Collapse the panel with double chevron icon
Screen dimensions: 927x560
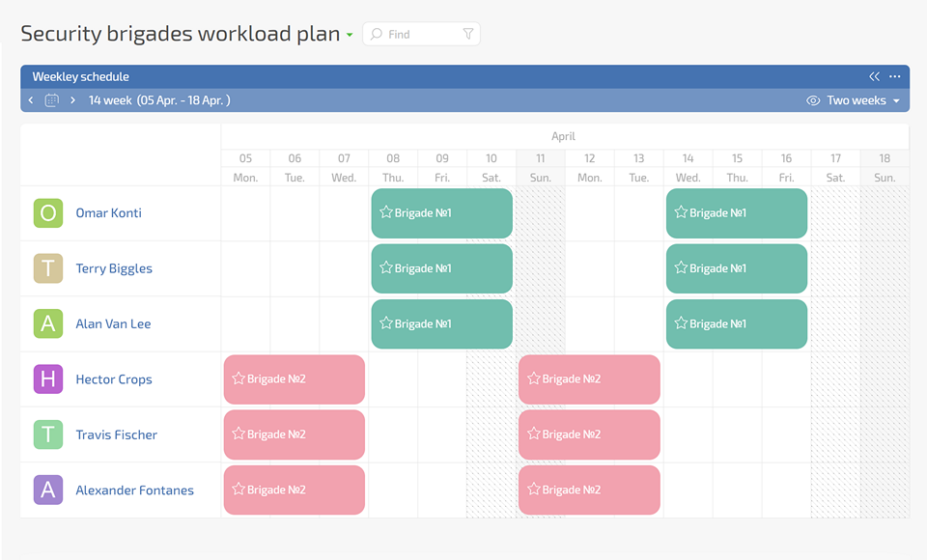(x=874, y=77)
